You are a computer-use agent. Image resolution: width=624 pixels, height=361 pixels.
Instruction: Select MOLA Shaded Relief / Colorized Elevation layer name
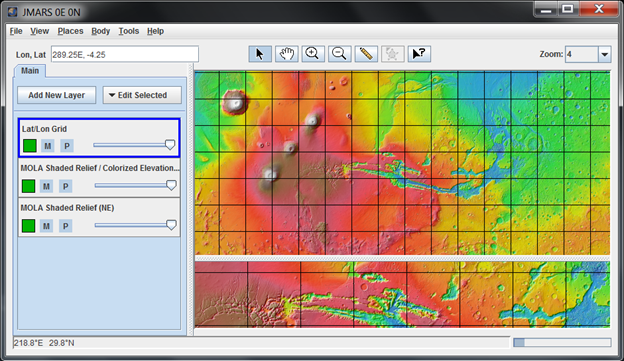(x=99, y=168)
